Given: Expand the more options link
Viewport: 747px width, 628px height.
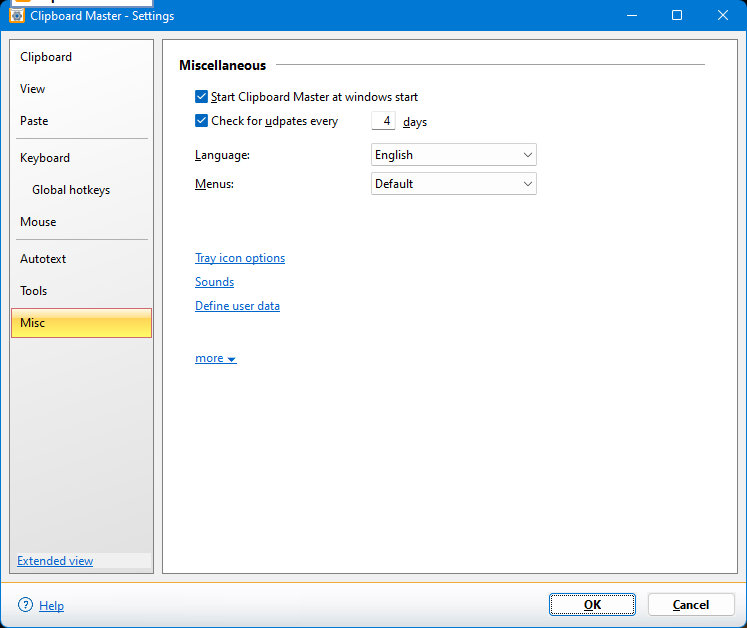Looking at the screenshot, I should click(x=216, y=358).
